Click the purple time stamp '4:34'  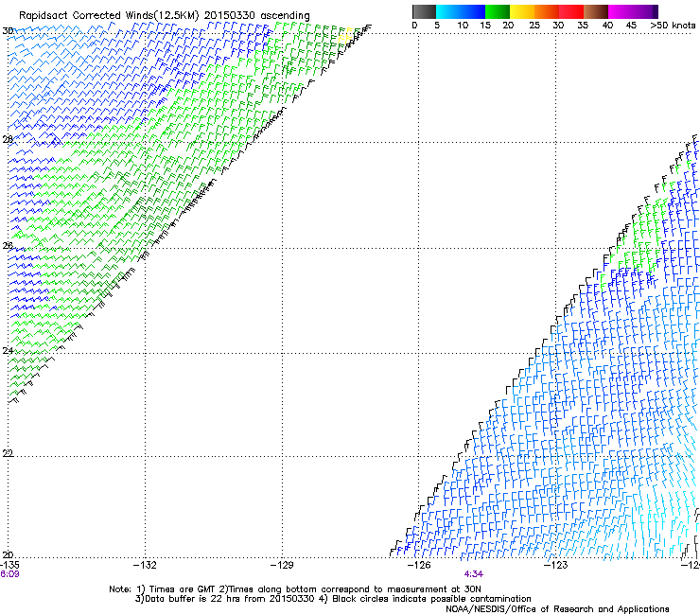click(x=474, y=574)
